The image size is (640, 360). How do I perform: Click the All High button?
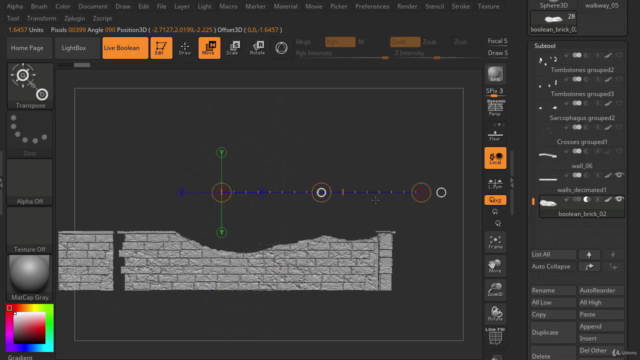tap(601, 302)
